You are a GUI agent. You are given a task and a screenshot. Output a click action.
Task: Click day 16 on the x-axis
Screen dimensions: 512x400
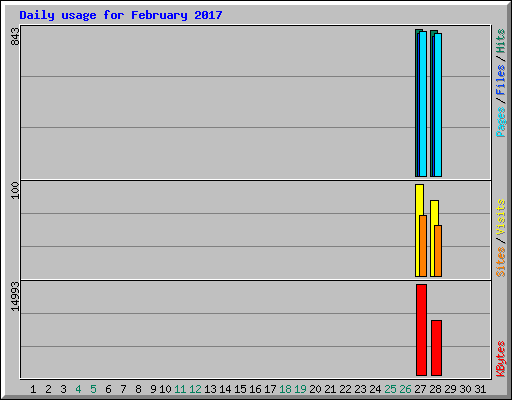click(x=255, y=389)
